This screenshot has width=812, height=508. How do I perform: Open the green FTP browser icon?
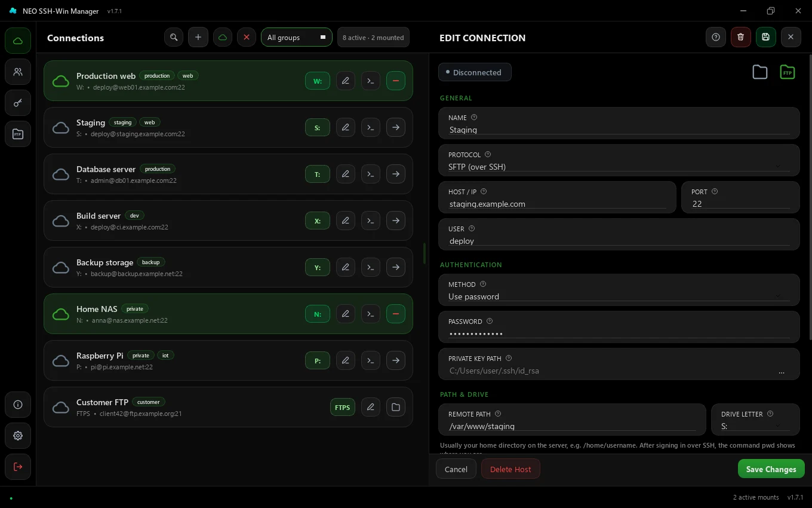coord(788,72)
